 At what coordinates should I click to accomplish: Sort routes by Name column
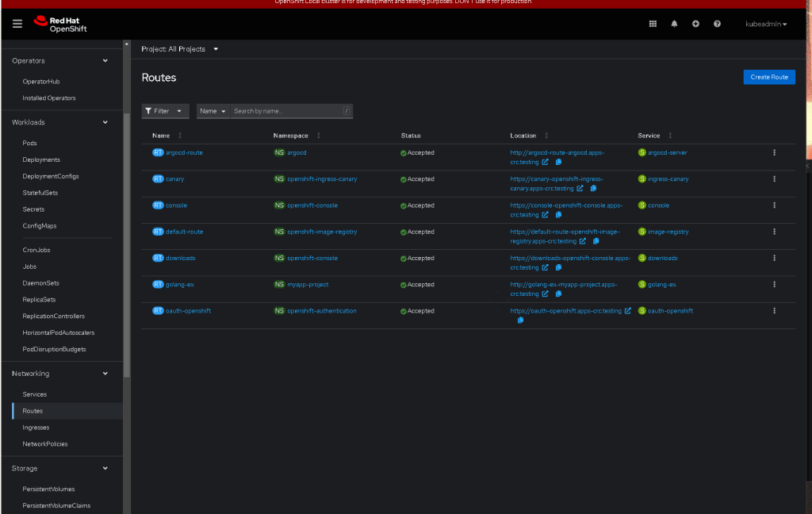(x=167, y=136)
